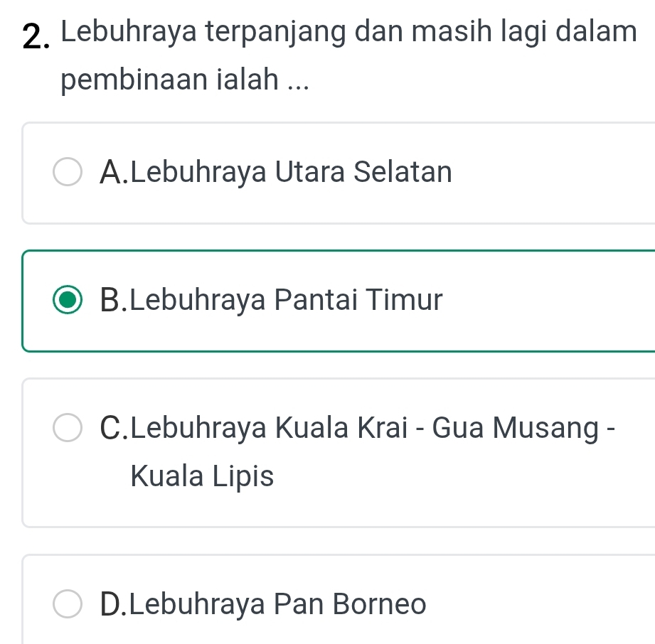This screenshot has height=644, width=655.
Task: Click empty space in option A card
Action: coord(555,173)
